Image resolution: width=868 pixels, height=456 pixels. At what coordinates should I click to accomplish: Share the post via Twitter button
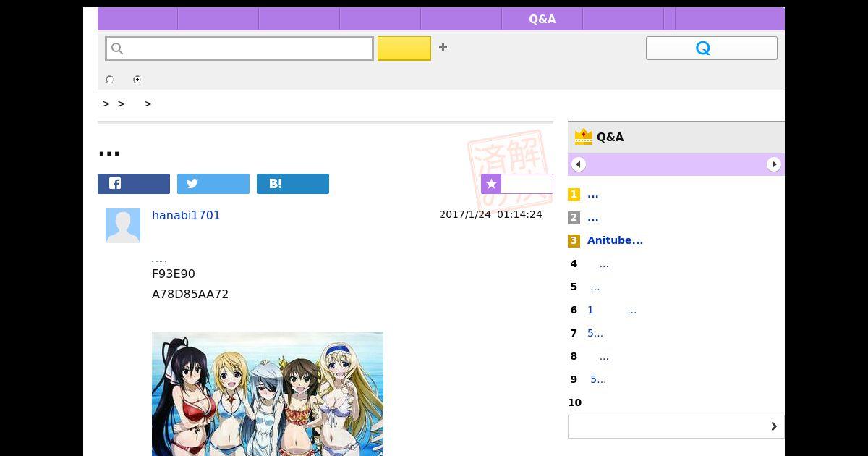(x=213, y=184)
